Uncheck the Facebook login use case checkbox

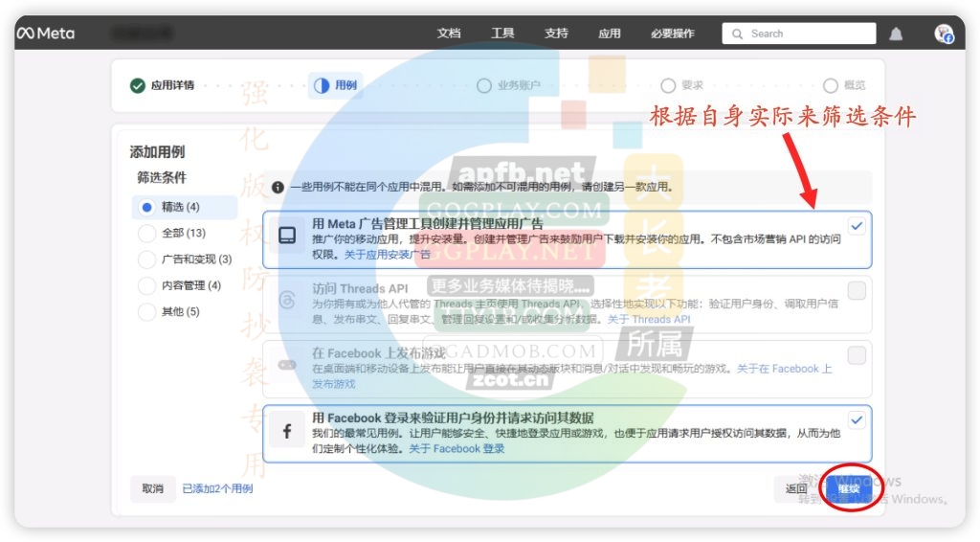[x=857, y=419]
